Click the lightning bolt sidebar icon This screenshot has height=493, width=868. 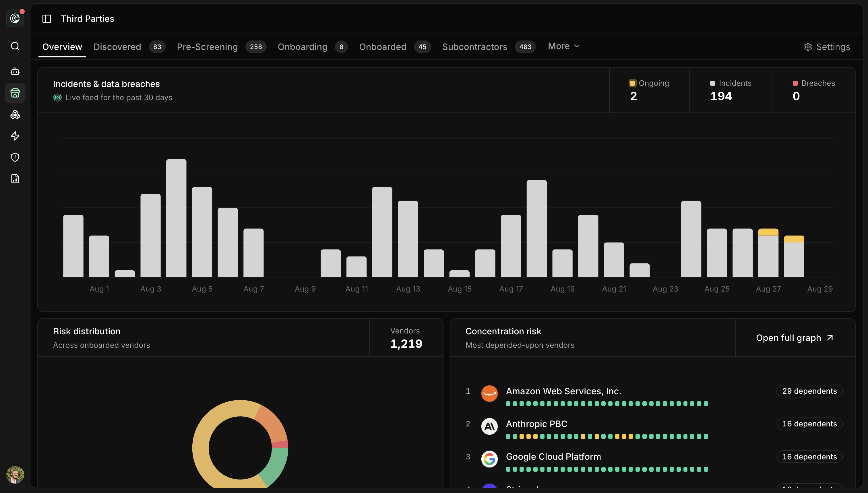[x=15, y=136]
